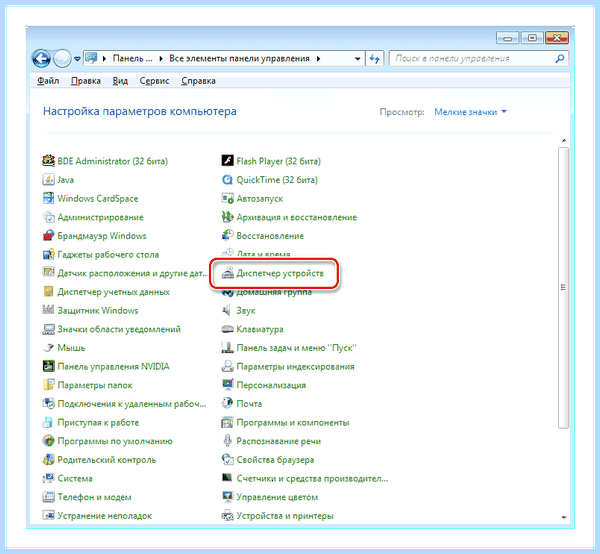Open the recent pages arrow beside navigation buttons
600x554 pixels.
(77, 59)
